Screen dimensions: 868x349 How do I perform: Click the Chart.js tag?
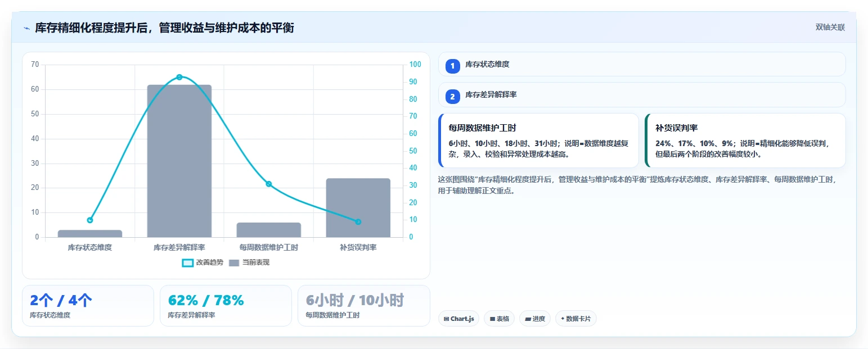458,319
